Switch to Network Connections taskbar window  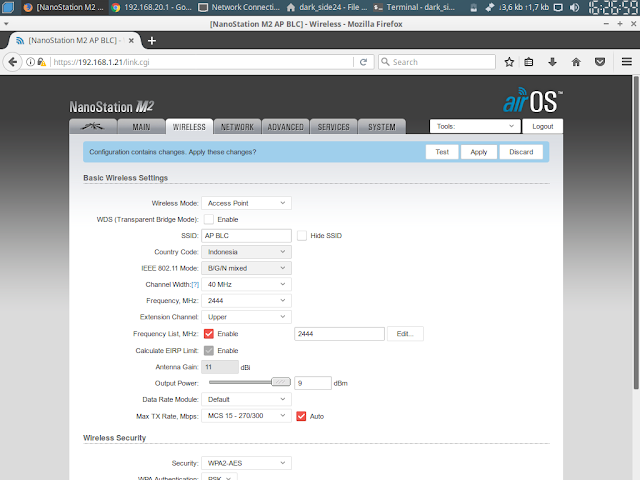coord(240,7)
